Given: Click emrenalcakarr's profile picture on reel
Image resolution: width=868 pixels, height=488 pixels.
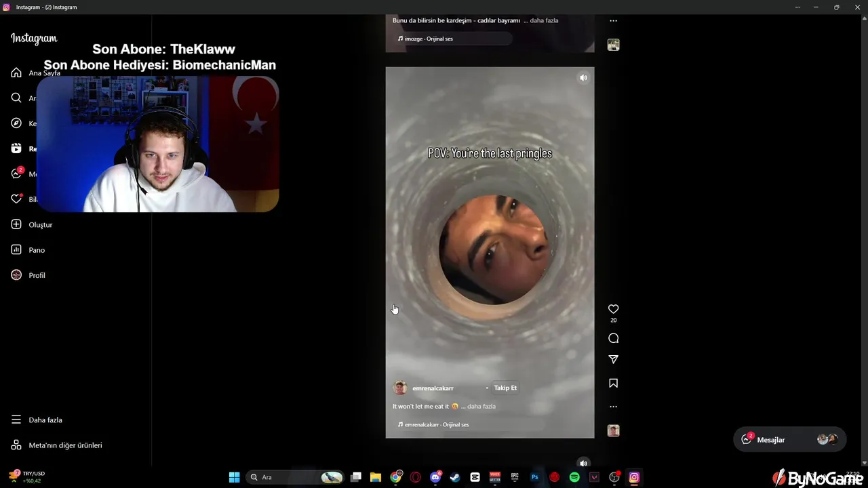Looking at the screenshot, I should [400, 388].
